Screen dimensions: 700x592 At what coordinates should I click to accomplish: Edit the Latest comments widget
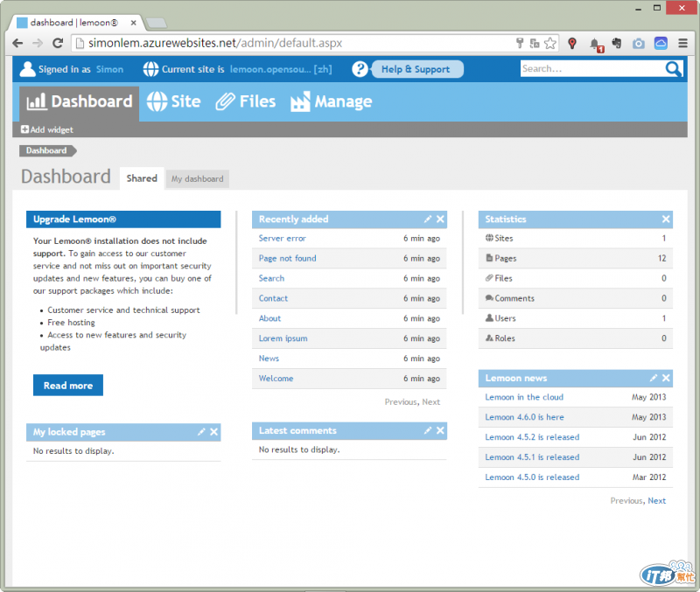pyautogui.click(x=428, y=430)
